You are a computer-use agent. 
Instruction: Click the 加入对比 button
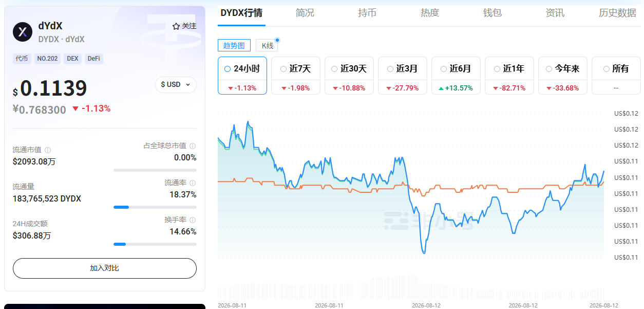point(105,268)
